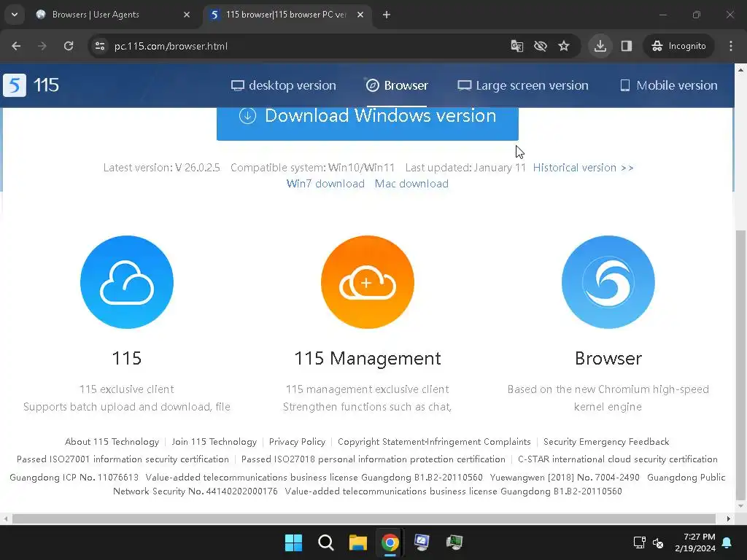Screen dimensions: 747x560
Task: Switch to Browsers | User Agents tab
Action: click(x=113, y=15)
